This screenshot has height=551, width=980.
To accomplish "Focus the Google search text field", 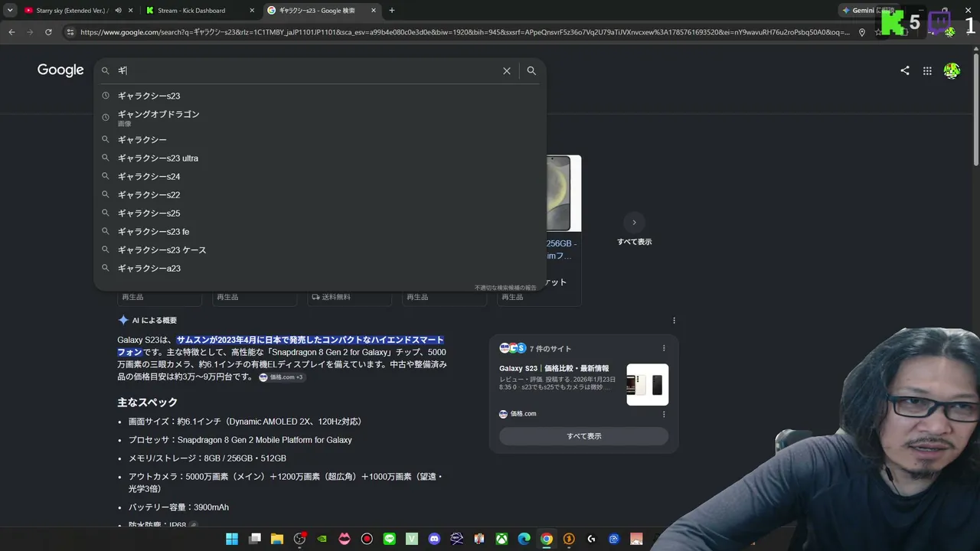I will coord(306,70).
